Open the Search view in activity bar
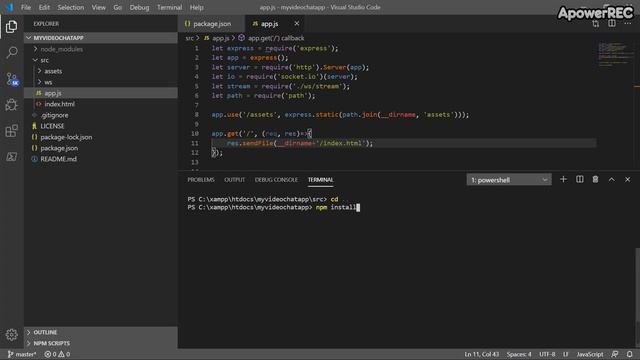Viewport: 640px width, 360px height. 12,52
